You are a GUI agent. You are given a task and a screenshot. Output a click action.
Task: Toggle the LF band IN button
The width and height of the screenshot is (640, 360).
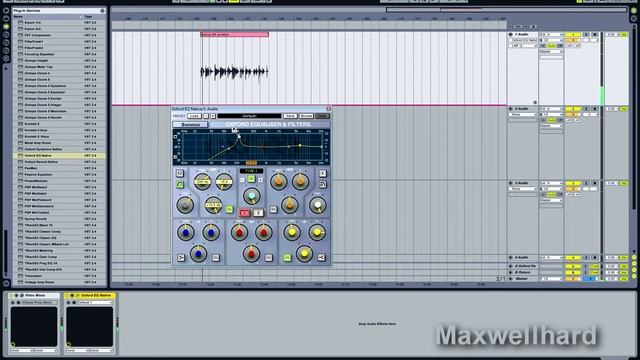216,258
